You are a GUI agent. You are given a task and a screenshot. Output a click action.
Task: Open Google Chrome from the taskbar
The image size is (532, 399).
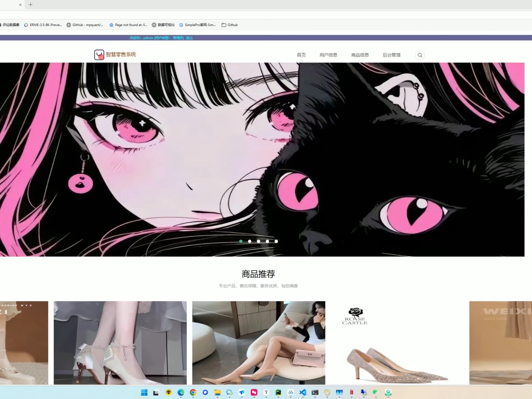[193, 392]
